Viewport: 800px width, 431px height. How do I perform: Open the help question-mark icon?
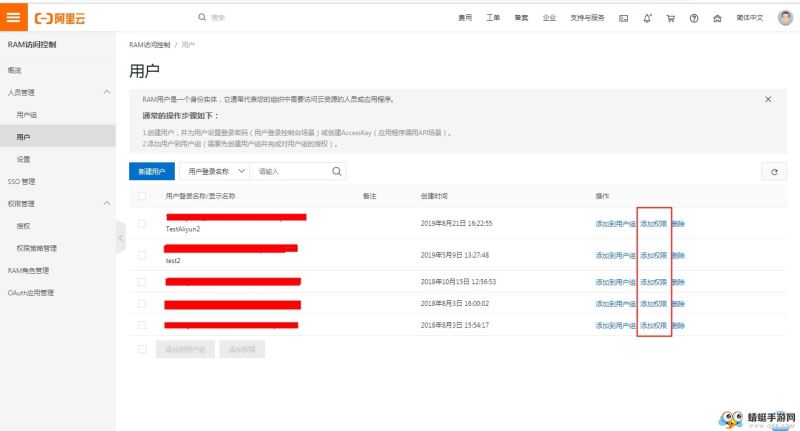tap(694, 18)
